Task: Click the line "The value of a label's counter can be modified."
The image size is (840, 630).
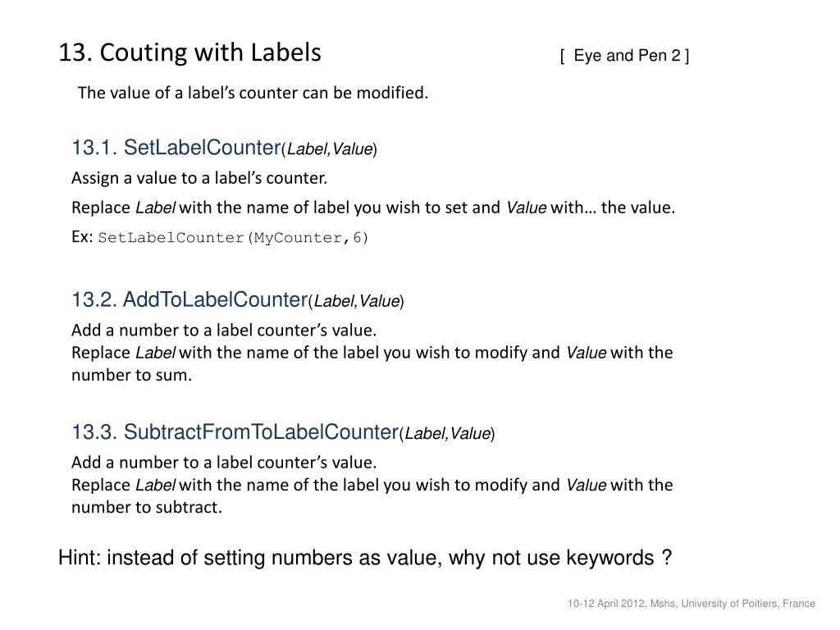Action: point(253,93)
